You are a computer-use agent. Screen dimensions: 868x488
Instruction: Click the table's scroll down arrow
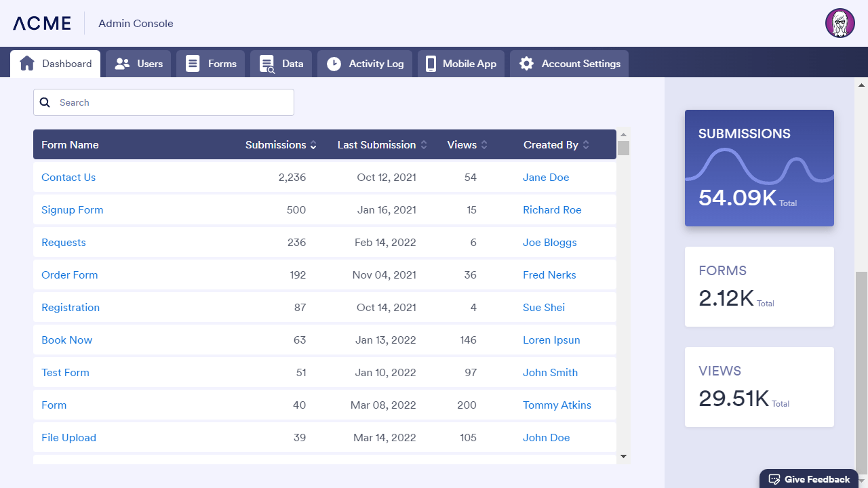(x=623, y=457)
